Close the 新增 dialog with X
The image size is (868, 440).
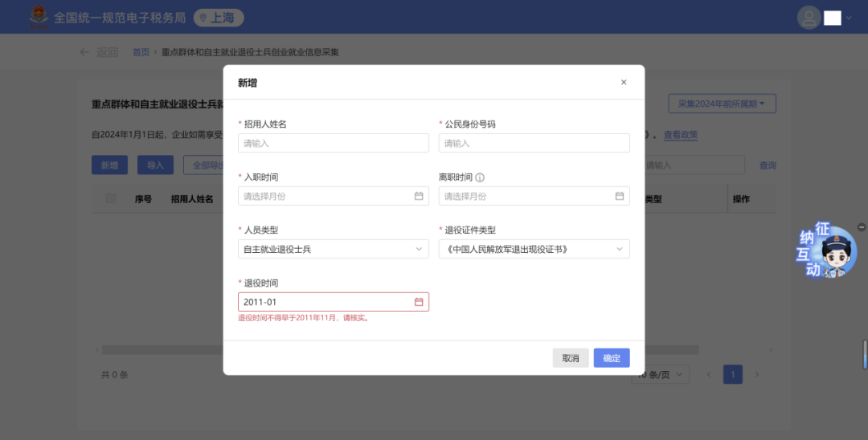coord(624,83)
